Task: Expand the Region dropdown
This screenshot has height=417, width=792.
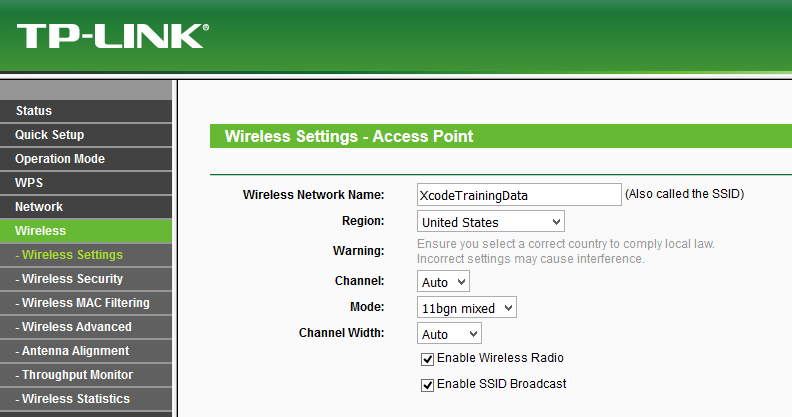Action: pyautogui.click(x=490, y=222)
